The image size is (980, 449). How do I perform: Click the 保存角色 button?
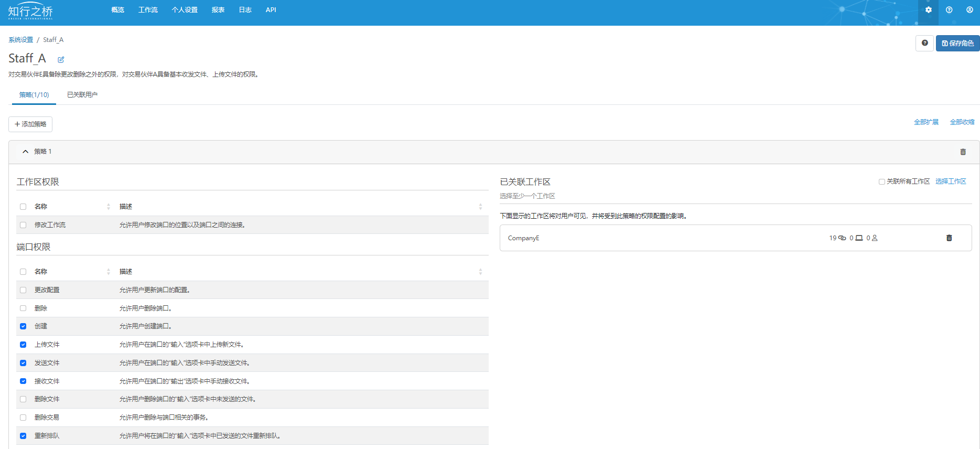coord(957,43)
